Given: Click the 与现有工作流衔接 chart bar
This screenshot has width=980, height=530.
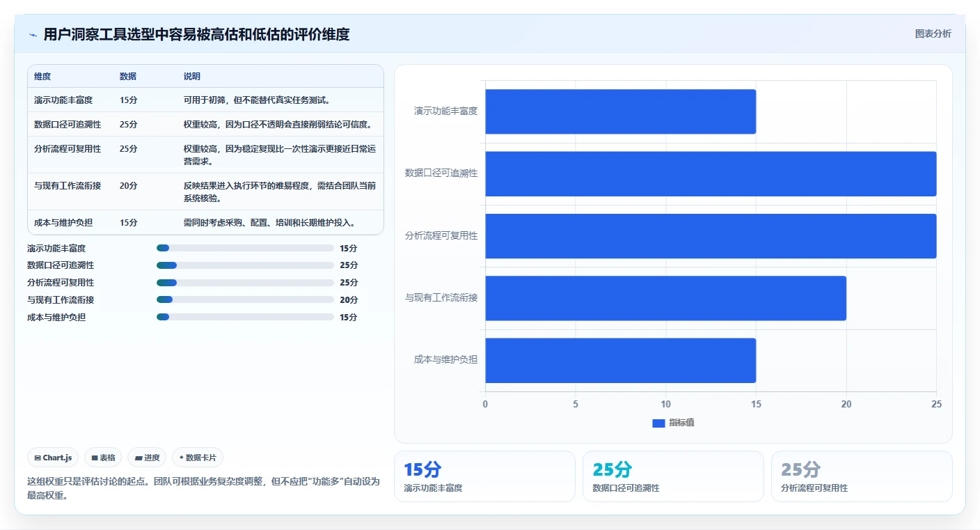Looking at the screenshot, I should 665,298.
